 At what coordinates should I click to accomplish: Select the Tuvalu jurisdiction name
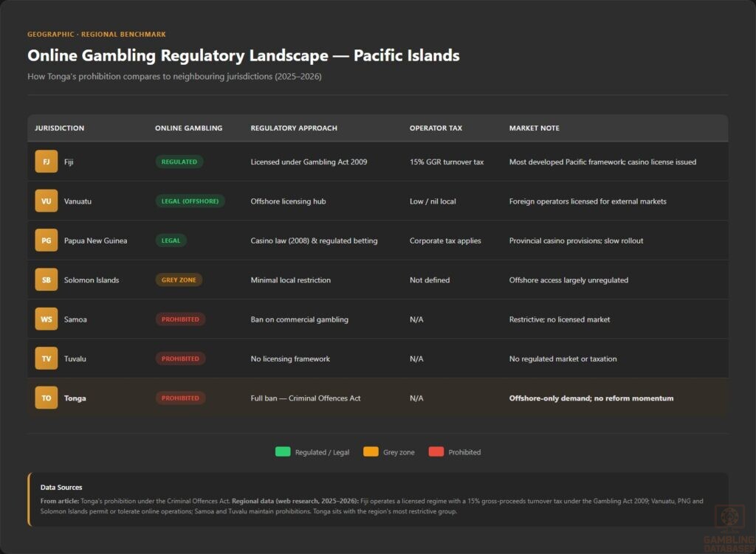point(75,359)
